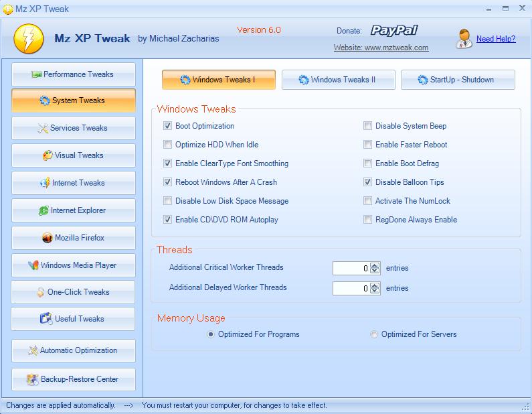Click the Need Help doctor icon
The image size is (532, 414).
464,39
